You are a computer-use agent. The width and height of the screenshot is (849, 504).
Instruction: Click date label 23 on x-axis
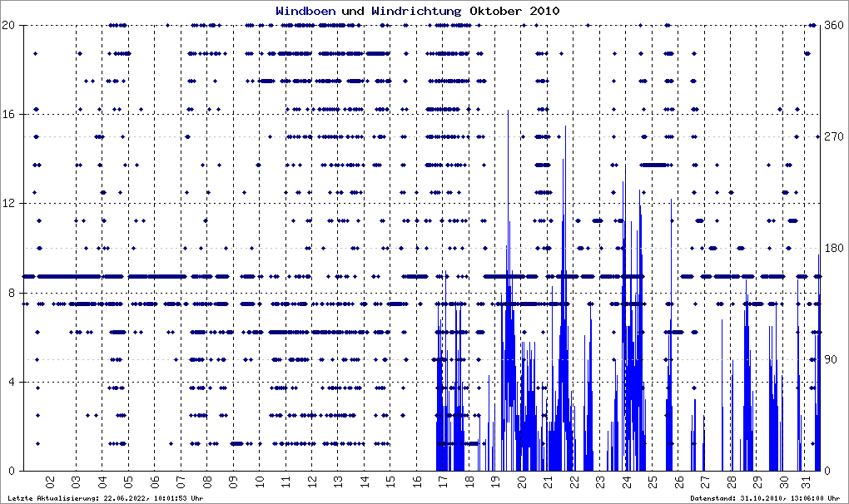[600, 482]
